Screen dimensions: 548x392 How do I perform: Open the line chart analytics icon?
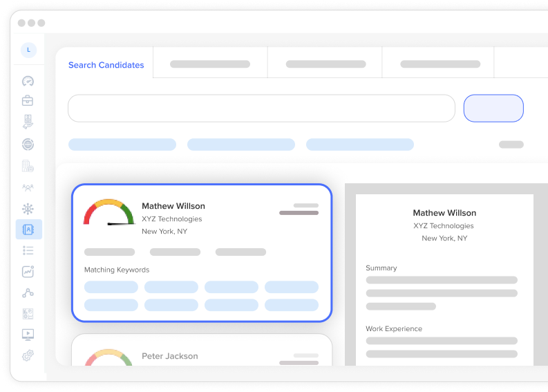(28, 272)
